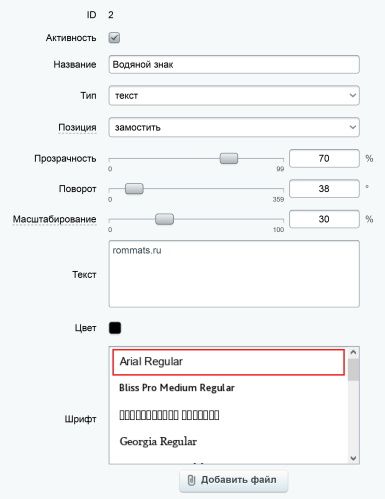Click the font list scroll-down arrow
385x499 pixels.
tap(354, 458)
